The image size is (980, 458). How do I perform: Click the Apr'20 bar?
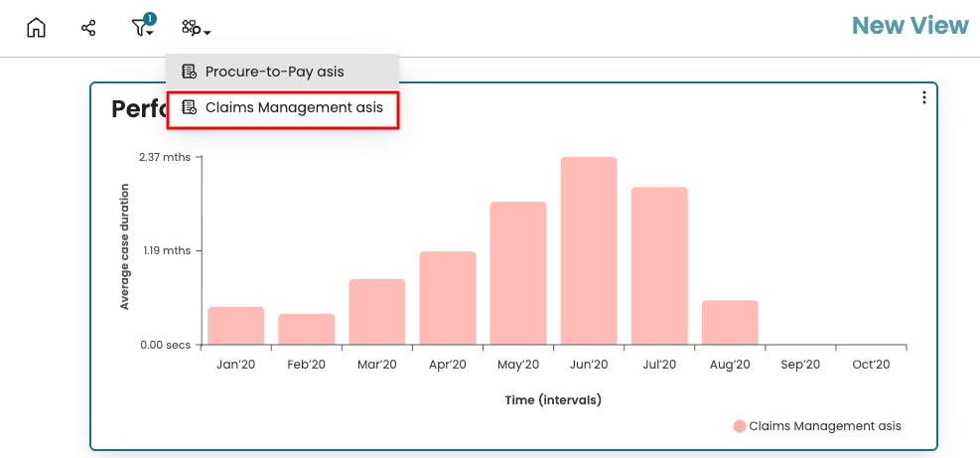pos(447,298)
